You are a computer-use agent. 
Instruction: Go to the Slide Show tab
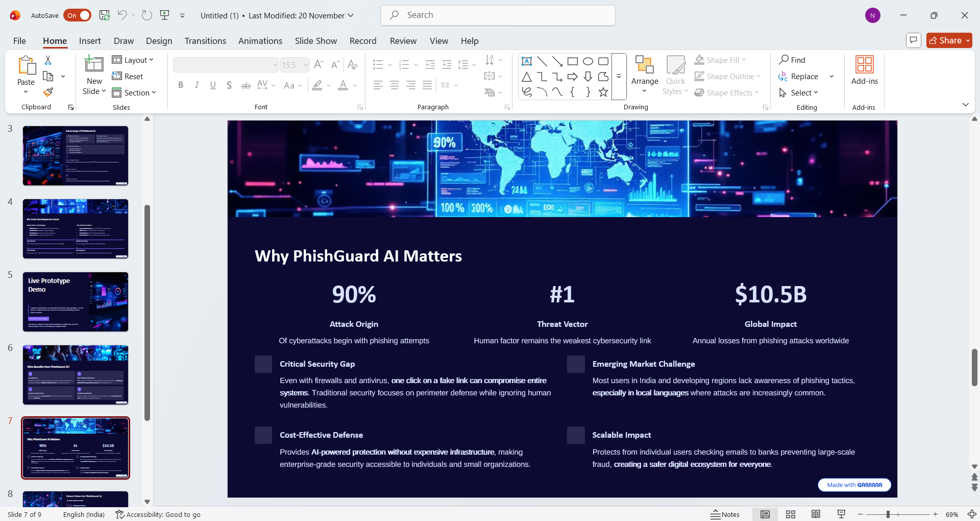pyautogui.click(x=316, y=41)
